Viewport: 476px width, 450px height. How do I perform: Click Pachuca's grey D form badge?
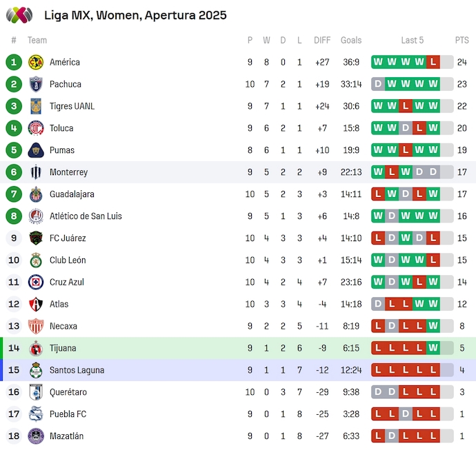pos(378,84)
